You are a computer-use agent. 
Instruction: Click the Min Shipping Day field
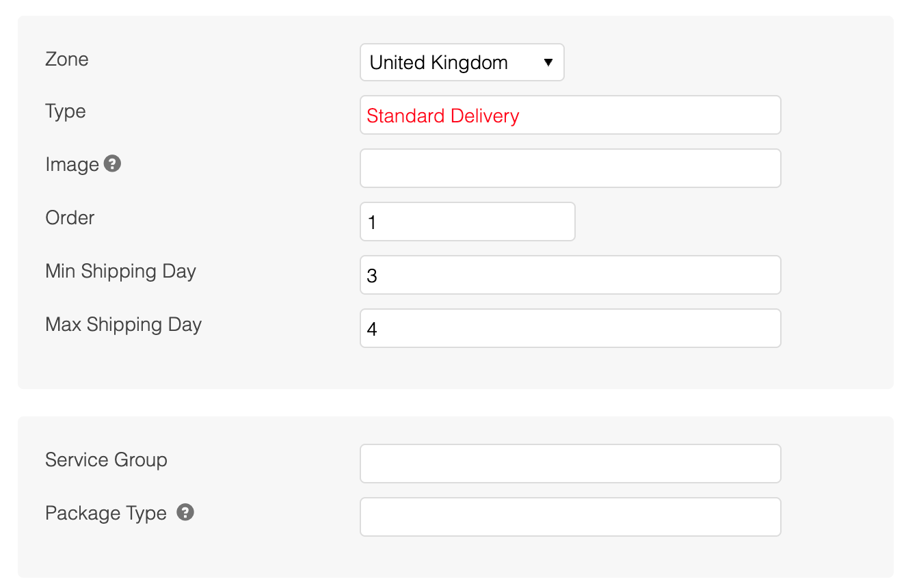point(570,275)
